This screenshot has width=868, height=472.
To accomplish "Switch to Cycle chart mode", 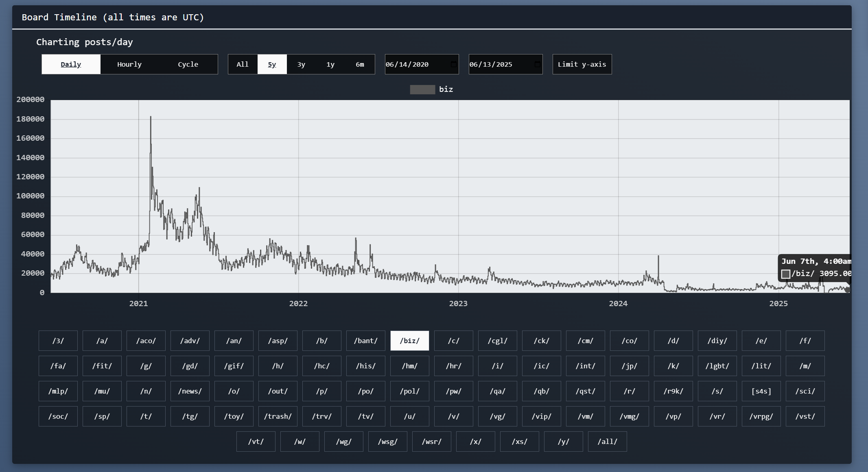I will click(188, 64).
